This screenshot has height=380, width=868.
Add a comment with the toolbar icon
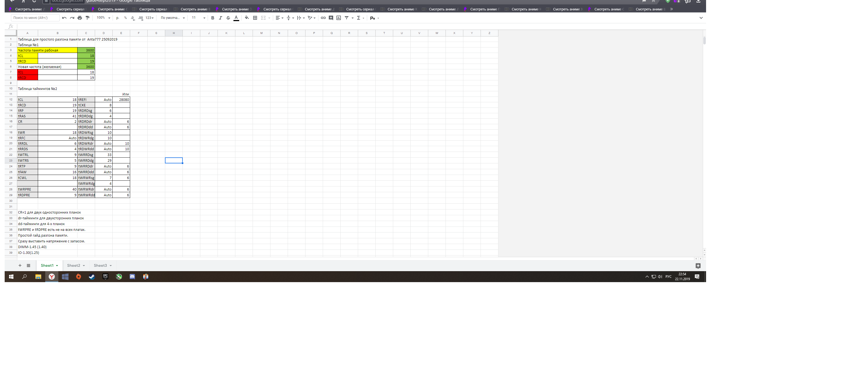coord(331,18)
